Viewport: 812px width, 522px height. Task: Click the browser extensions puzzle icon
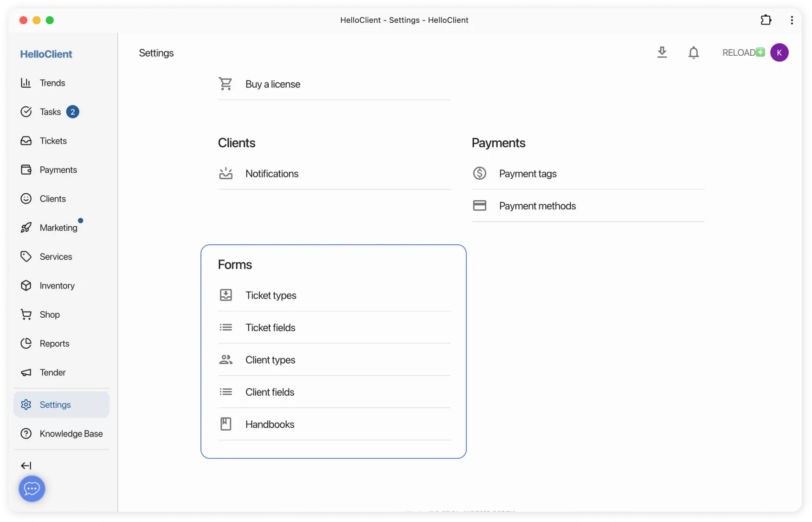[x=766, y=20]
